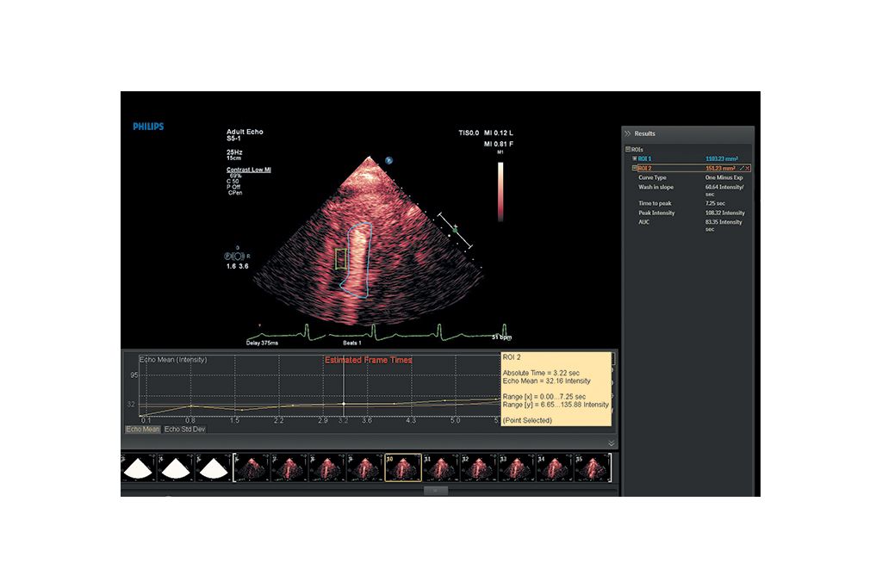Switch to the Echo Std Dev tab
This screenshot has width=882, height=588.
point(184,429)
